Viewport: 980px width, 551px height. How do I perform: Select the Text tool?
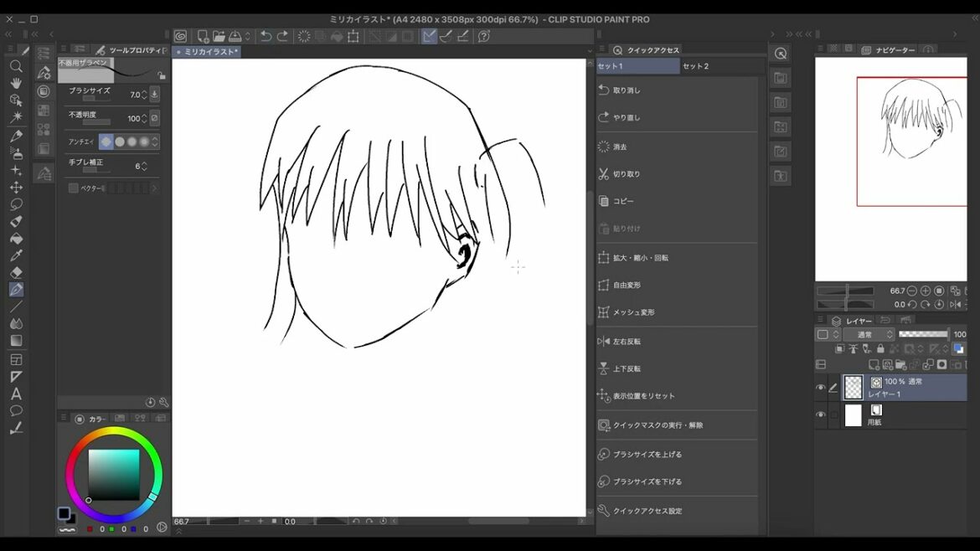(16, 394)
